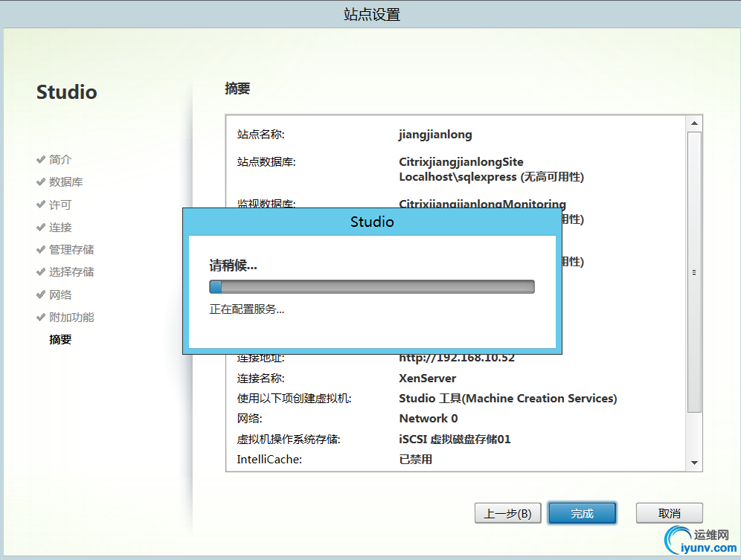Open the 数据库 wizard step
741x560 pixels.
click(x=65, y=182)
